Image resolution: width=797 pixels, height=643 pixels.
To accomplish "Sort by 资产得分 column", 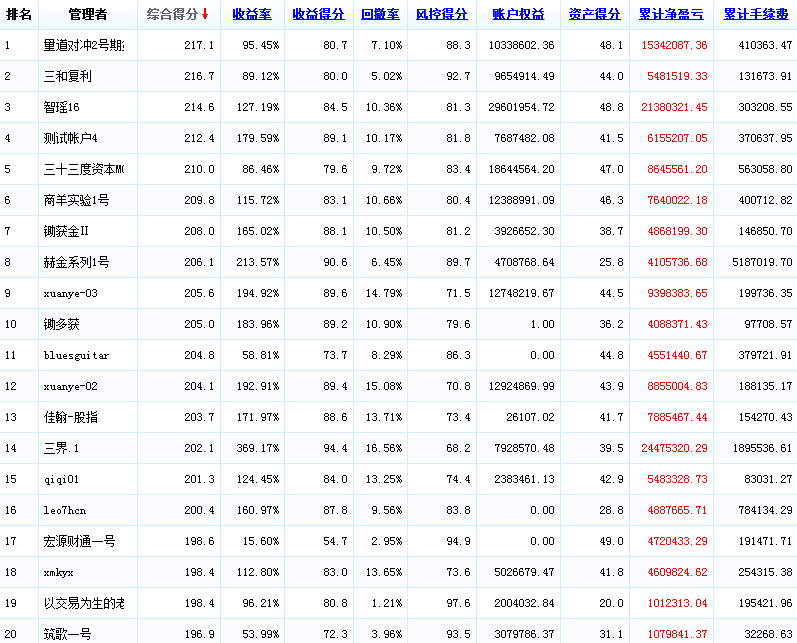I will (x=594, y=15).
